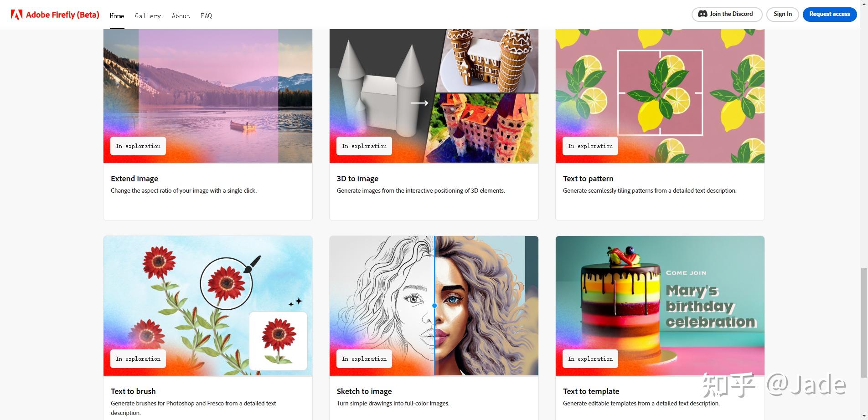The width and height of the screenshot is (868, 420).
Task: Click the Discord icon in header
Action: point(703,14)
